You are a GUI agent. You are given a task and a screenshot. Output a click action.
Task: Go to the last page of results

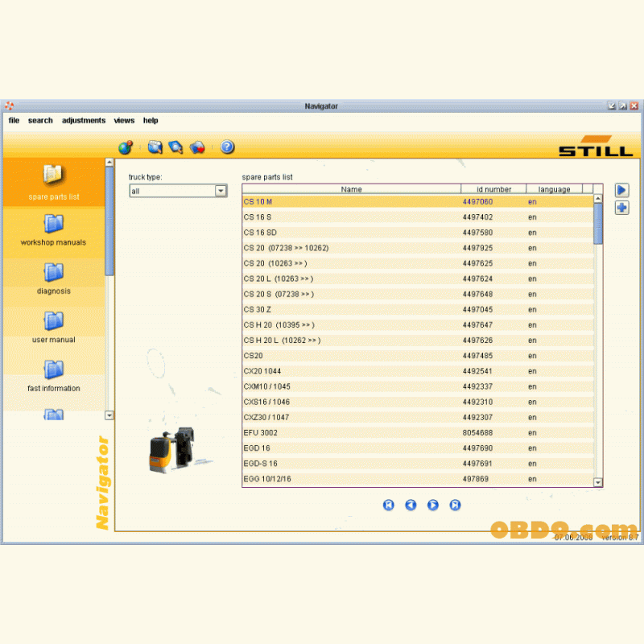point(455,505)
